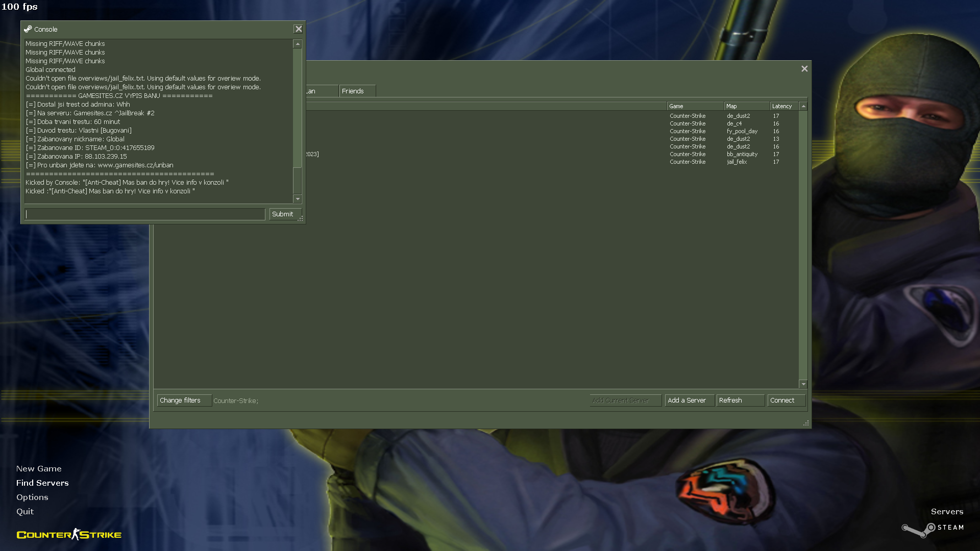Screen dimensions: 980x551
Task: Click server list scroll-up arrow
Action: click(x=803, y=106)
